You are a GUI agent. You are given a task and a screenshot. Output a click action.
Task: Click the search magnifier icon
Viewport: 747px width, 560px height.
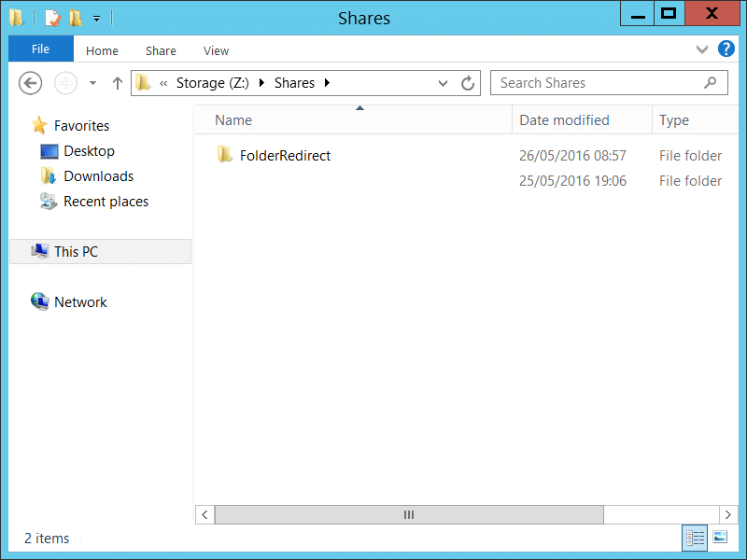pos(710,83)
